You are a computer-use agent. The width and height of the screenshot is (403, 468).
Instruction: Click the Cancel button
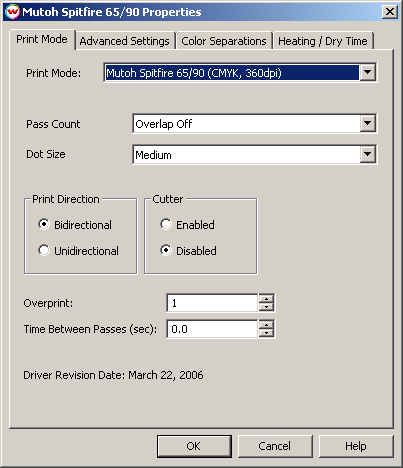click(x=275, y=446)
